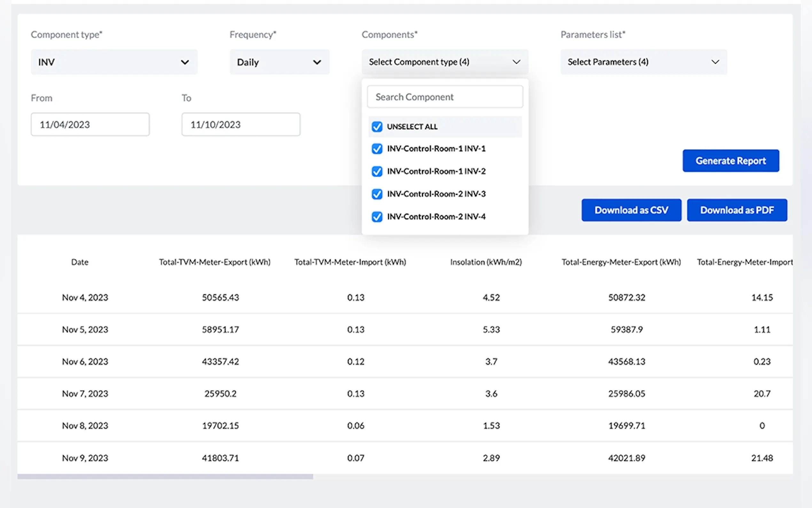Click Download as CSV

(631, 210)
